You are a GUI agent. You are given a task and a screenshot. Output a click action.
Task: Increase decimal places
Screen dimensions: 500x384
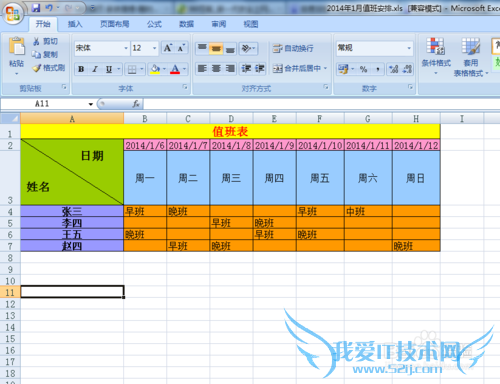click(394, 69)
